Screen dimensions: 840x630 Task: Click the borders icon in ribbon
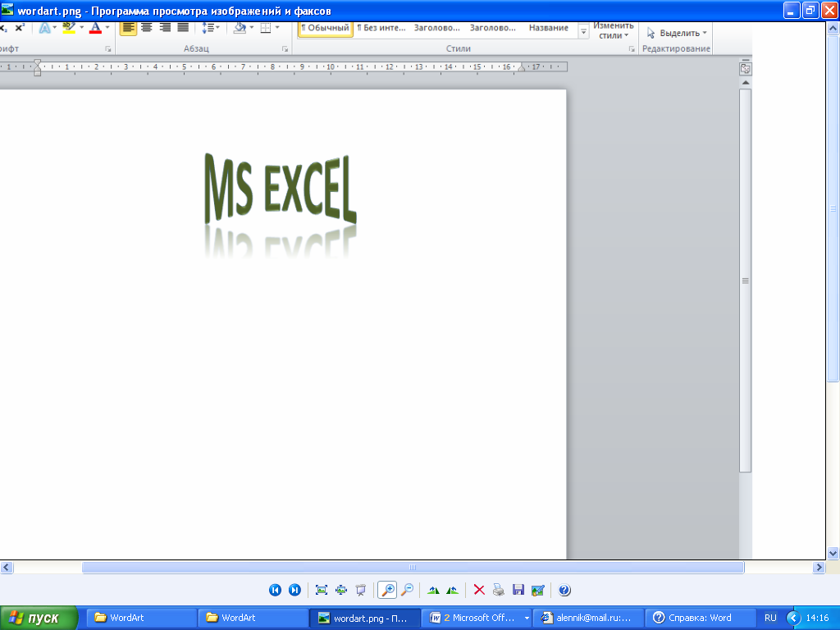(x=266, y=28)
